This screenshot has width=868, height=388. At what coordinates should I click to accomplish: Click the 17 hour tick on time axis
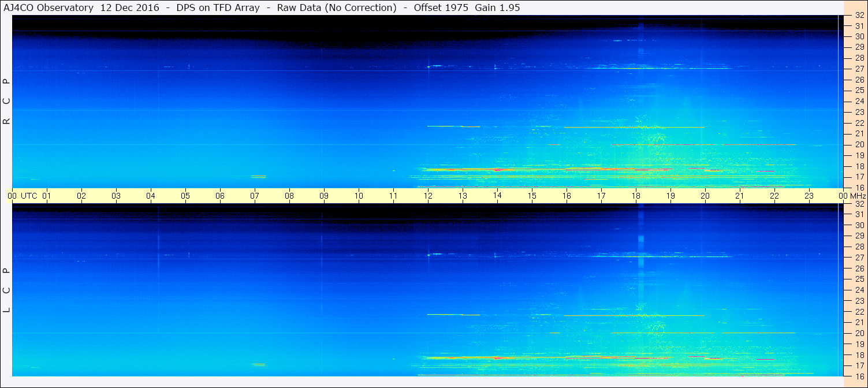(601, 196)
